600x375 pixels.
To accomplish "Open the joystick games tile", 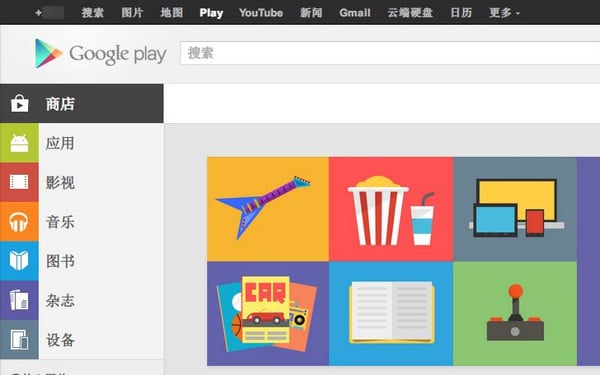I will (x=515, y=313).
